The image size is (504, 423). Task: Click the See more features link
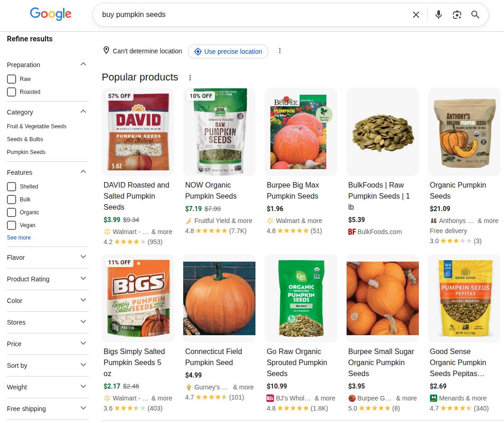click(19, 237)
